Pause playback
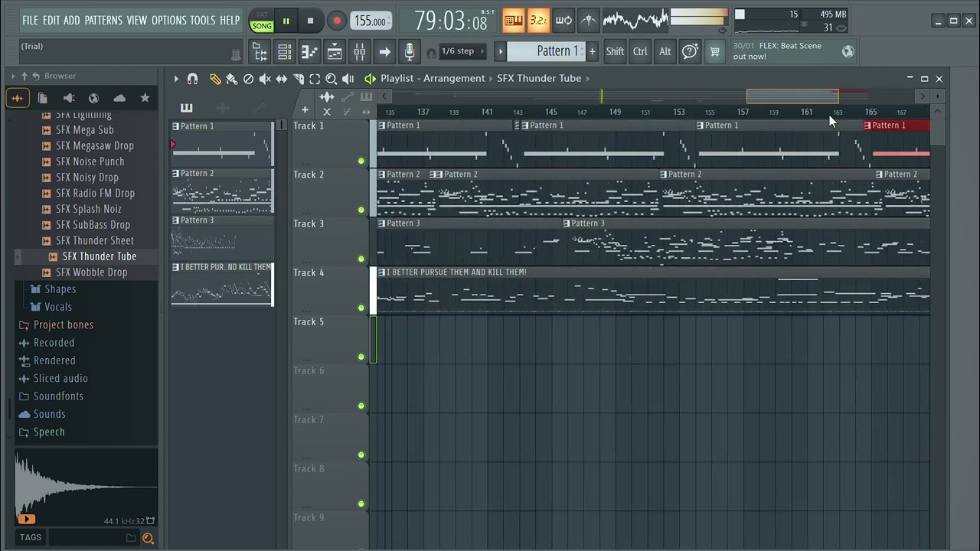This screenshot has width=980, height=551. click(x=286, y=21)
